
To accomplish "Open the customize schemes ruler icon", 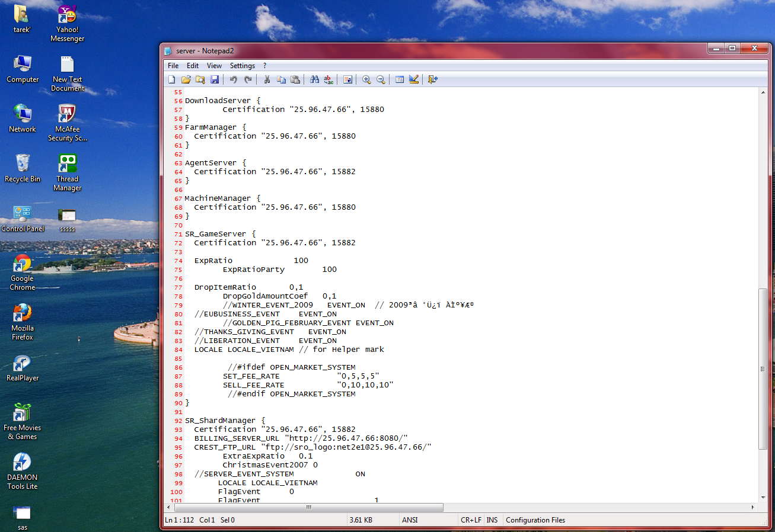I will (x=414, y=79).
